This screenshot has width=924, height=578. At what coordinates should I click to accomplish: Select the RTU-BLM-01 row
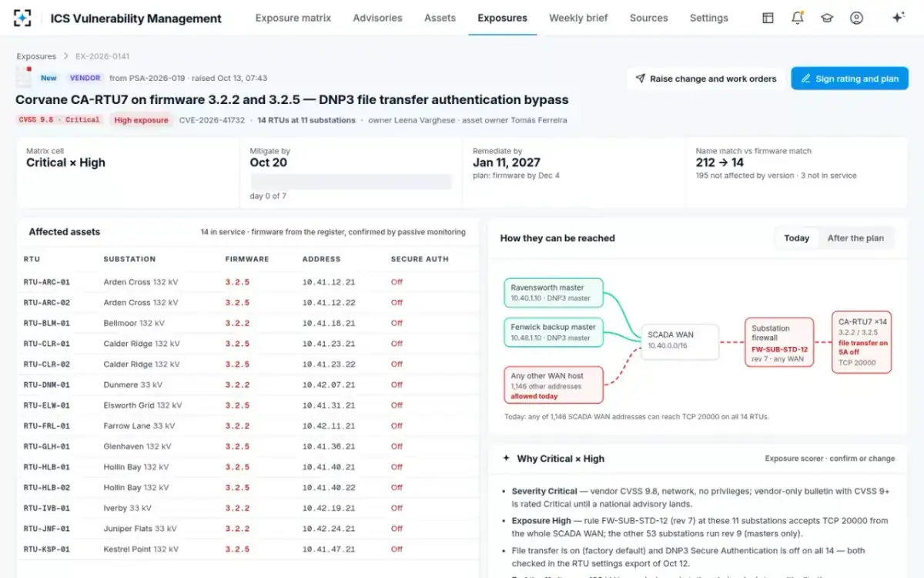point(248,323)
